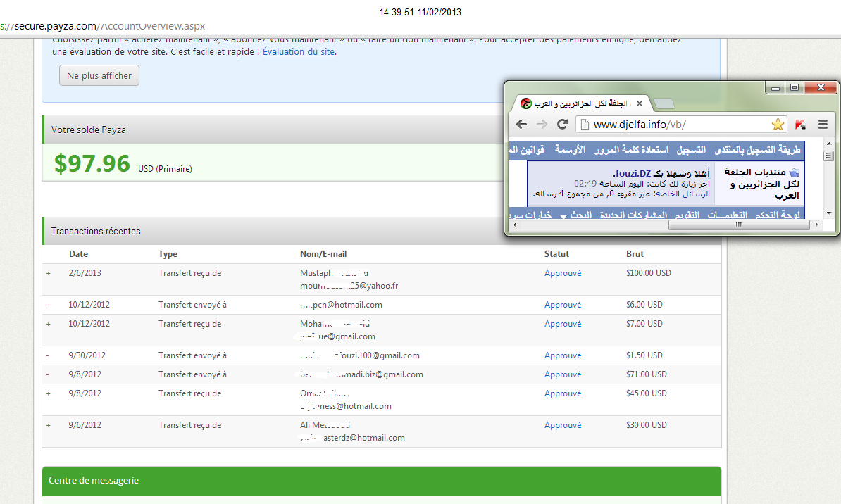Click Approuvé on the $45.00 USD row
This screenshot has height=504, width=841.
coord(563,393)
